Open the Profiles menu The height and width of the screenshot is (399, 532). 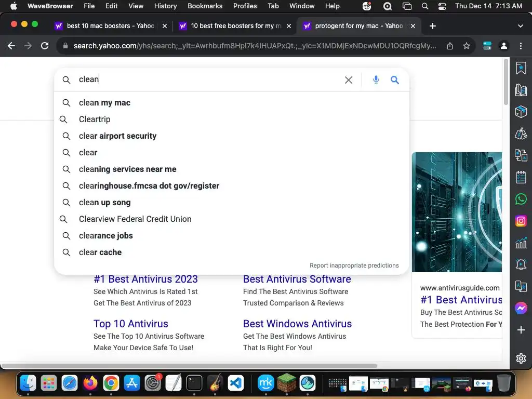[x=245, y=6]
